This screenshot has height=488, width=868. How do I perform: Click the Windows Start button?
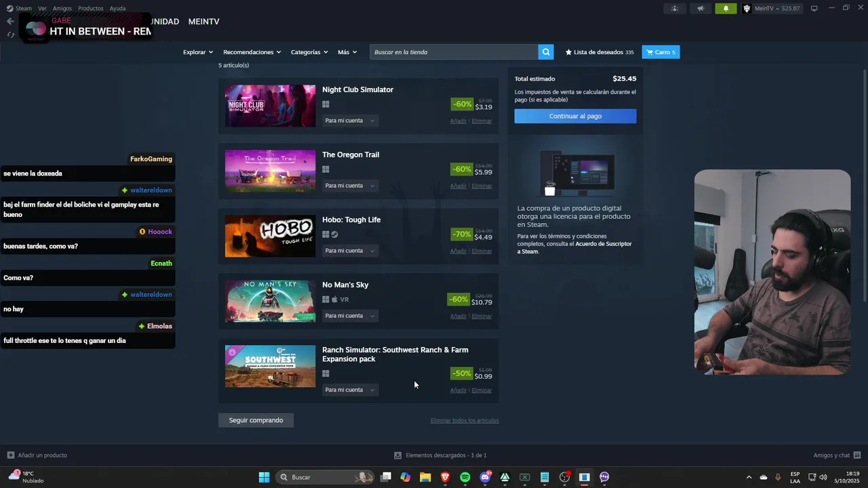point(264,477)
